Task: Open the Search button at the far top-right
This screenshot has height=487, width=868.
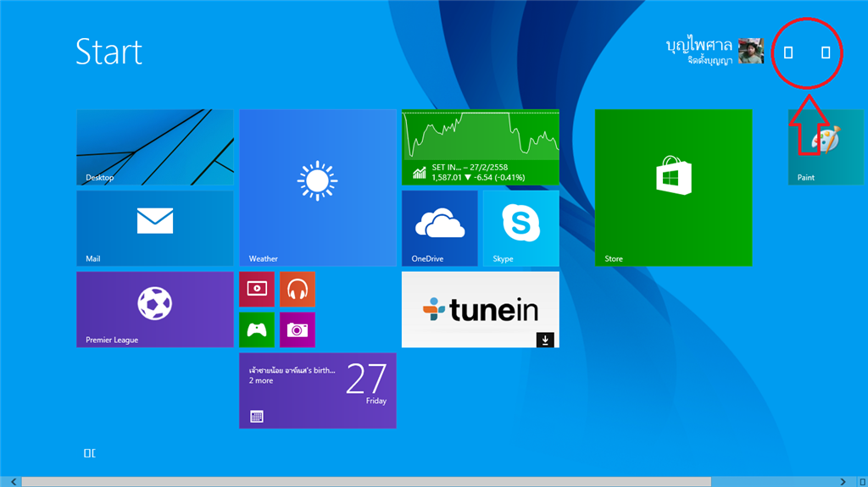Action: click(826, 53)
